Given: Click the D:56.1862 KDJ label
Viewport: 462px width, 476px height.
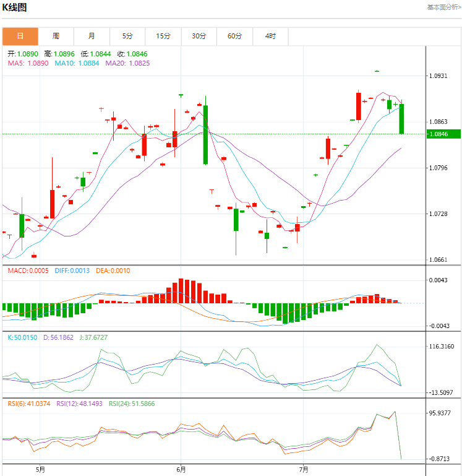Looking at the screenshot, I should pos(58,337).
